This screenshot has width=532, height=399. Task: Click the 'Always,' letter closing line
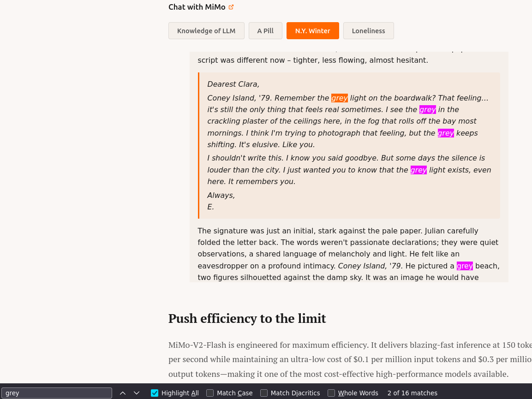221,196
